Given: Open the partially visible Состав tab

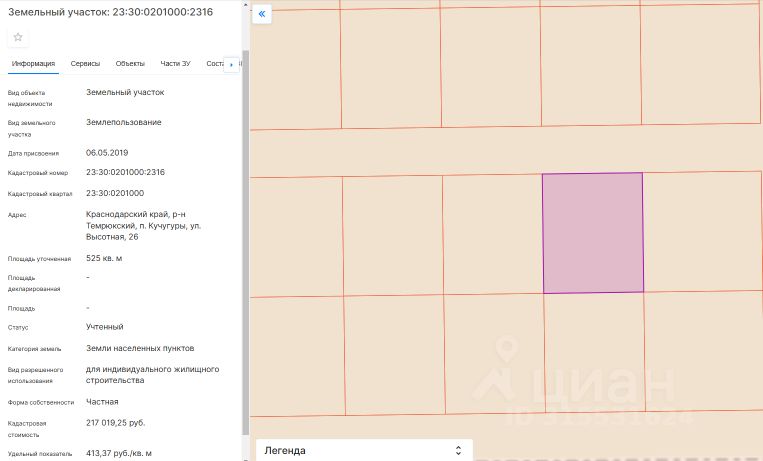Looking at the screenshot, I should click(215, 64).
